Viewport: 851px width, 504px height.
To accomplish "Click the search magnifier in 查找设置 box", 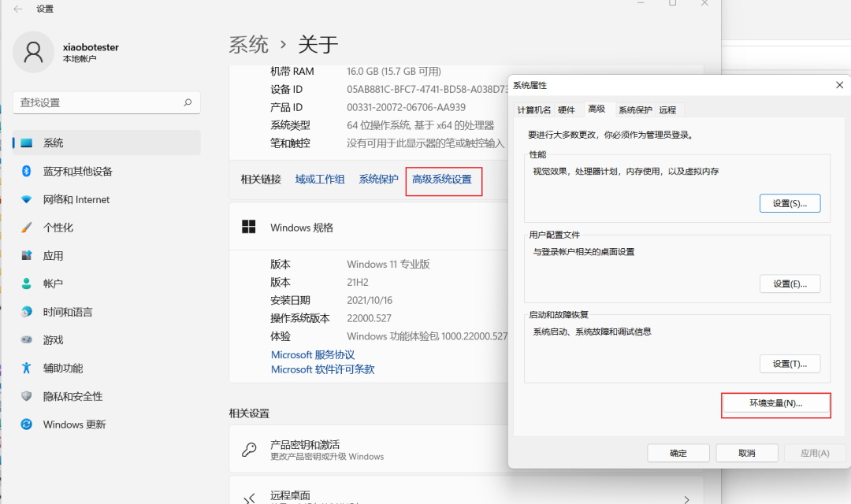I will pos(188,102).
